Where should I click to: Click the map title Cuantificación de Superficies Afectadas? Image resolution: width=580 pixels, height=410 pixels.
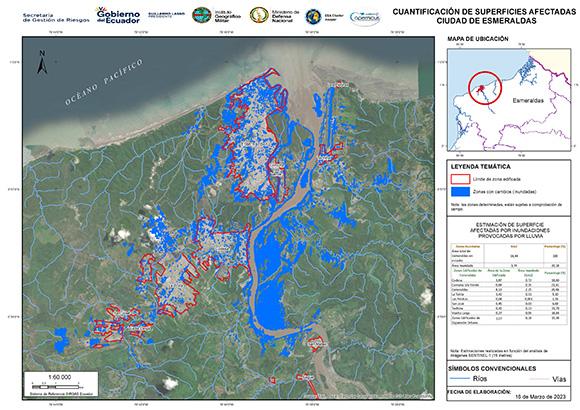[484, 12]
